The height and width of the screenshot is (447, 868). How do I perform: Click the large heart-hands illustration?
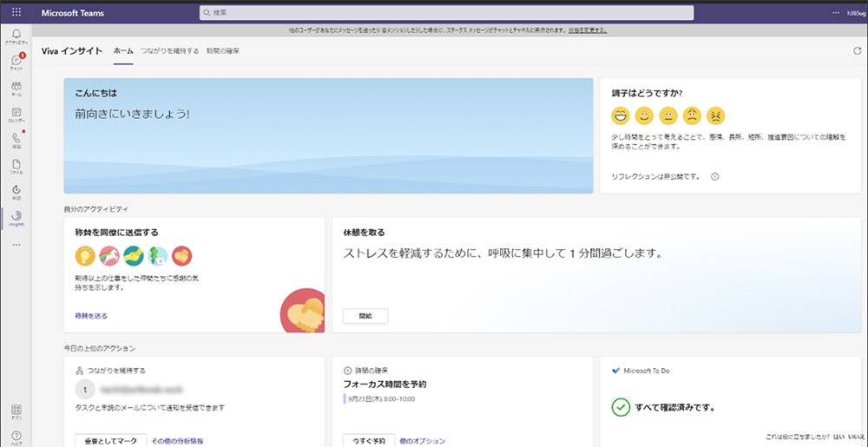pos(303,311)
